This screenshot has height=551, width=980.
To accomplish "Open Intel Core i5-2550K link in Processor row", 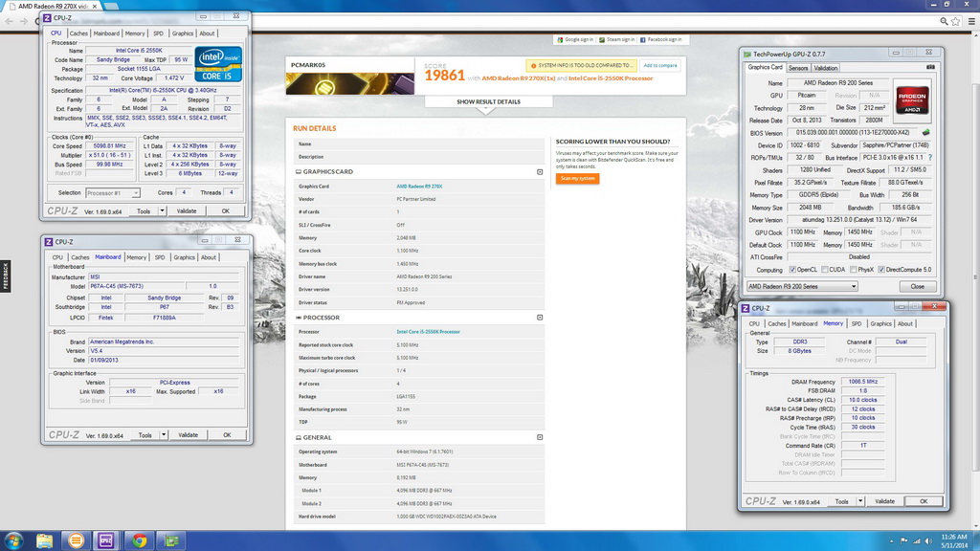I will click(428, 332).
